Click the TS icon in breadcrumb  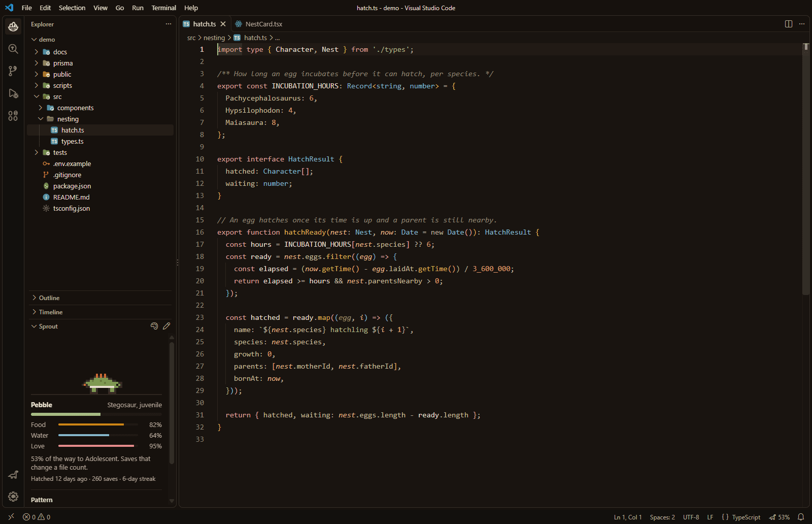pos(237,38)
